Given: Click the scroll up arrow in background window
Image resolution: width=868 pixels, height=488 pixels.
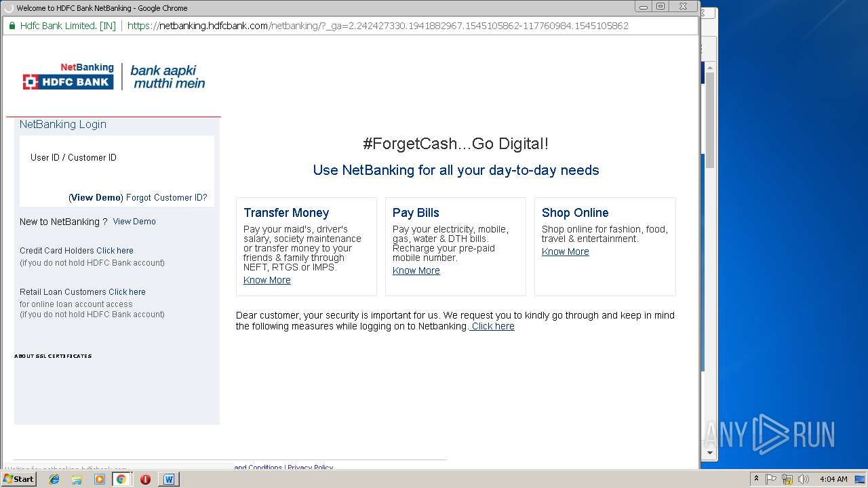Looking at the screenshot, I should coord(710,67).
